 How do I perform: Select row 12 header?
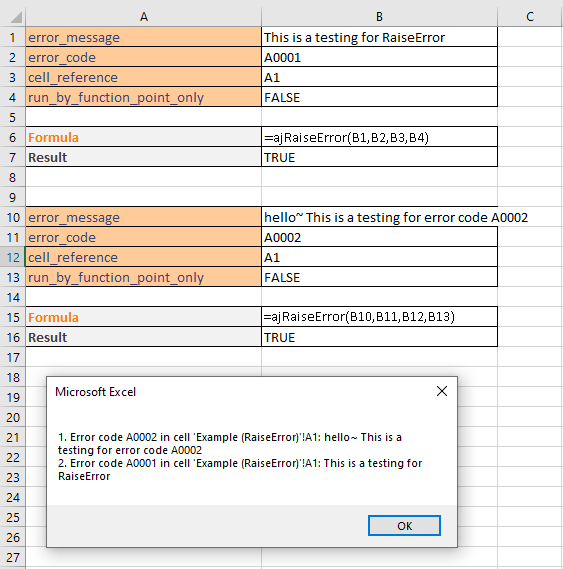tap(13, 257)
